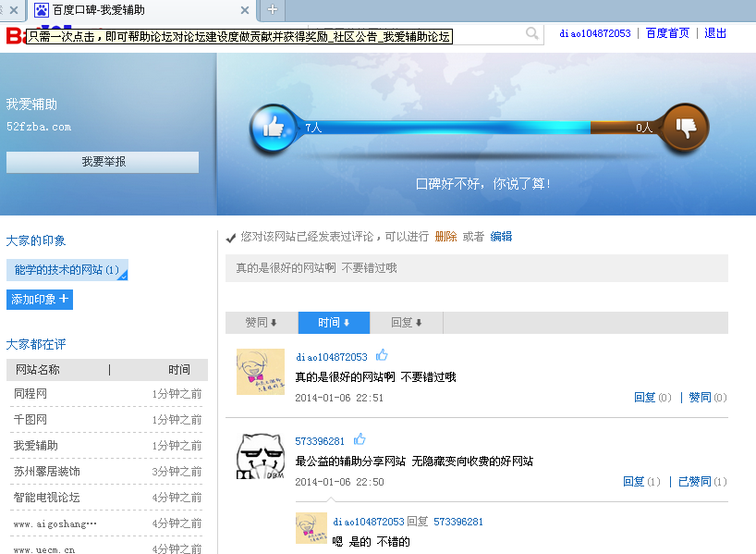
Task: Toggle the 能学的技术的网站 impression tag
Action: point(67,270)
